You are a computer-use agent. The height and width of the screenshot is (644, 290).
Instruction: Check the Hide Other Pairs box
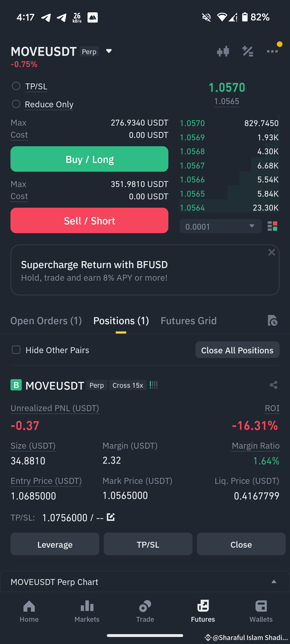tap(16, 350)
